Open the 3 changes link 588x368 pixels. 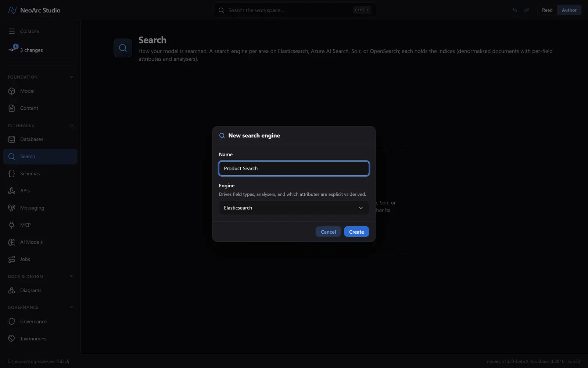click(31, 50)
